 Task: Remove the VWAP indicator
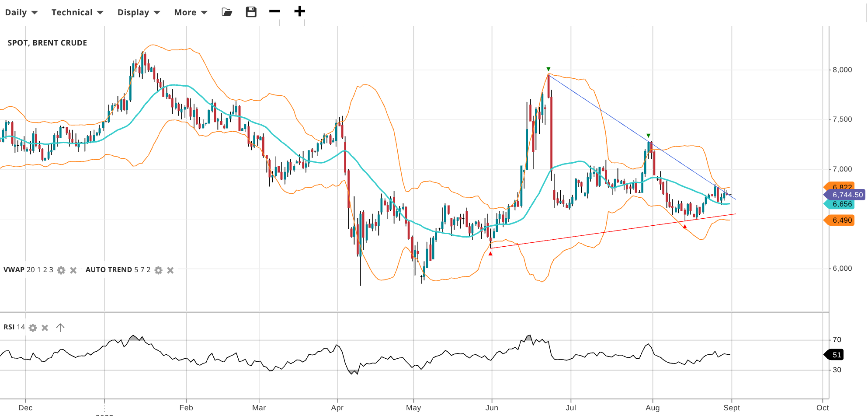point(73,270)
